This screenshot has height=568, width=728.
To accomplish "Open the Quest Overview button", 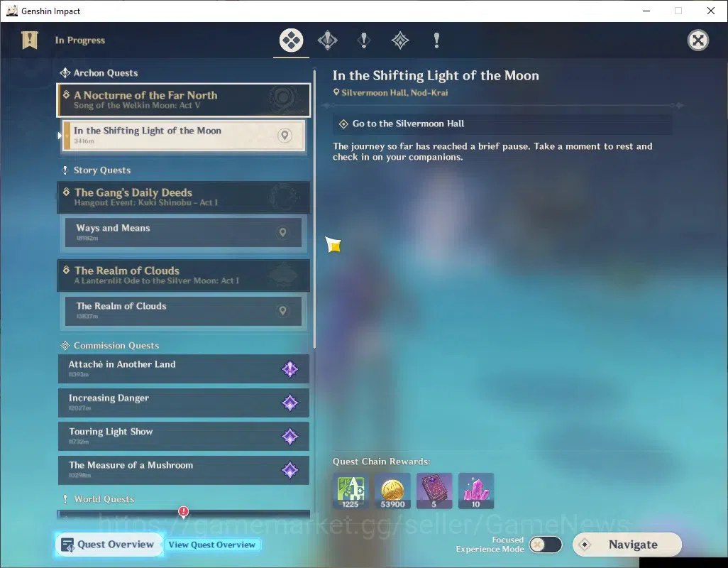I will (x=109, y=545).
